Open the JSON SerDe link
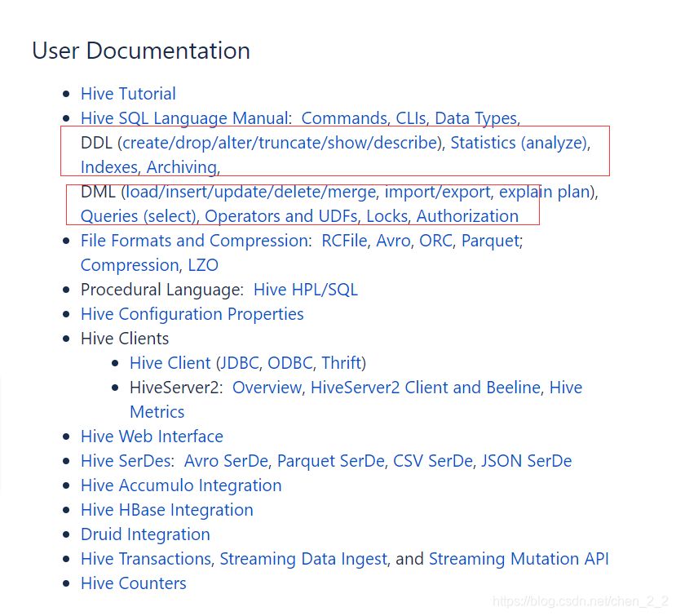The width and height of the screenshot is (676, 616). [x=527, y=461]
